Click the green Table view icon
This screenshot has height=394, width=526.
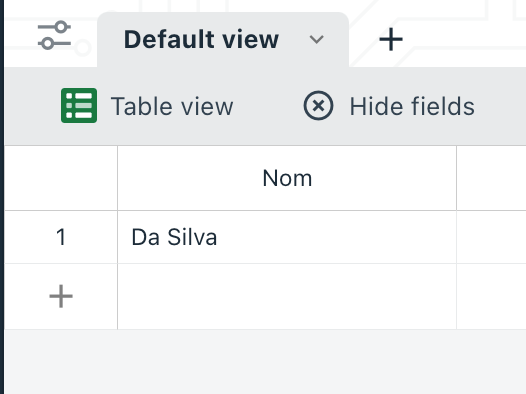(79, 106)
